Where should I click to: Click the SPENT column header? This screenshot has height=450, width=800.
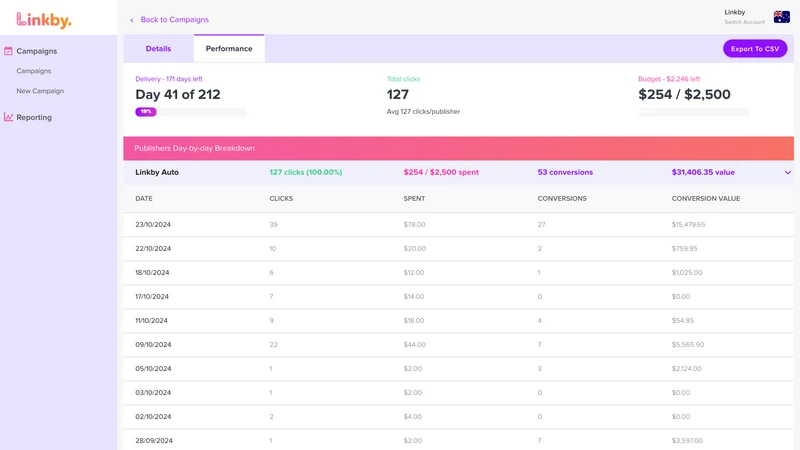click(414, 198)
